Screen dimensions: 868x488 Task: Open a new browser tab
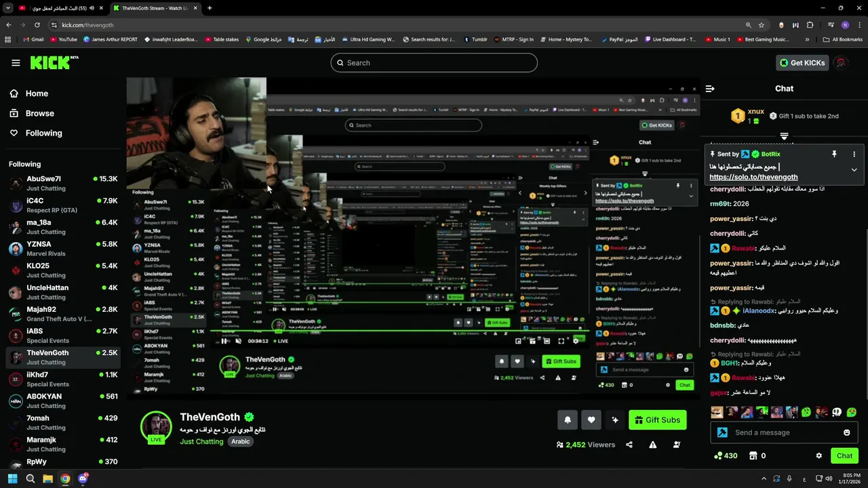click(x=210, y=8)
